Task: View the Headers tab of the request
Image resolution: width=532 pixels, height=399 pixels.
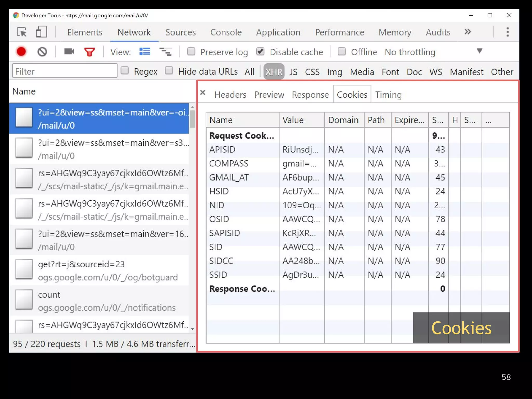Action: click(x=230, y=95)
